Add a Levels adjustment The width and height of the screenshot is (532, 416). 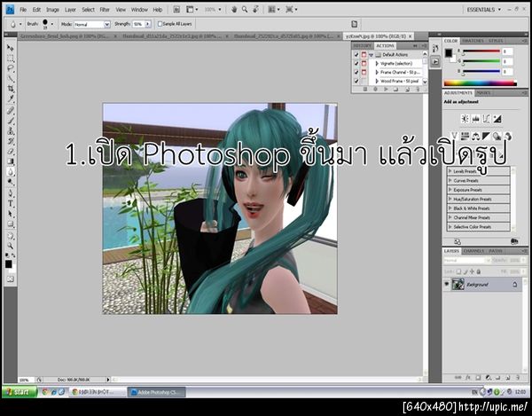(475, 119)
